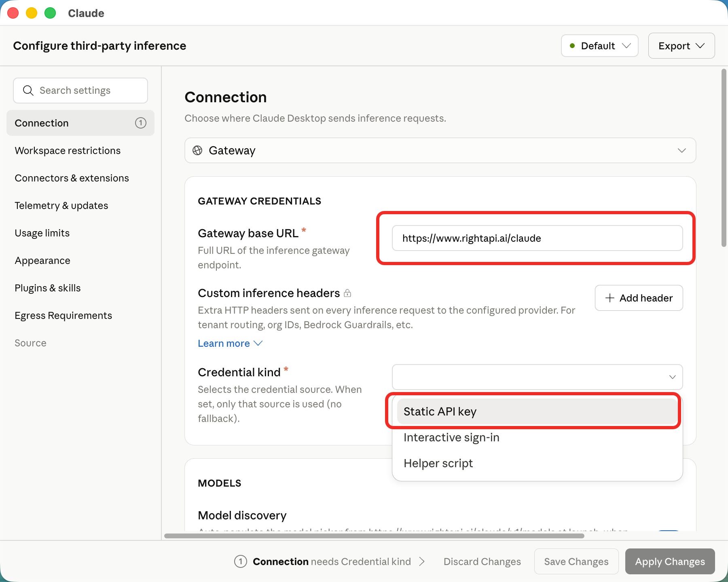Viewport: 728px width, 582px height.
Task: Open Workspace restrictions settings
Action: pos(80,150)
